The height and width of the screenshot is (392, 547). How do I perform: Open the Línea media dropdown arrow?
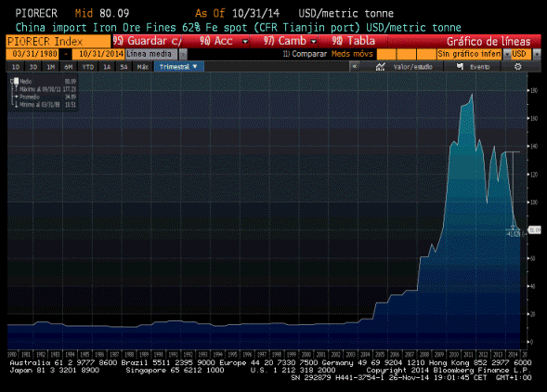coord(184,54)
